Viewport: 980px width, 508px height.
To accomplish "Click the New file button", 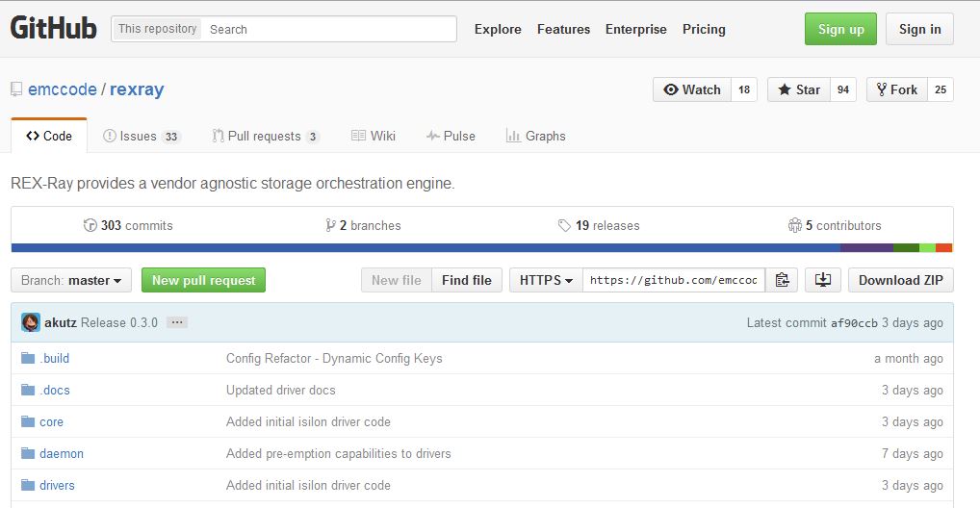I will pos(397,280).
